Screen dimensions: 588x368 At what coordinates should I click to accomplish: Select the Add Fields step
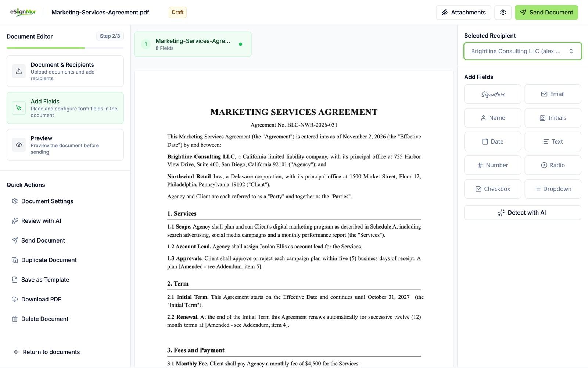pos(65,108)
